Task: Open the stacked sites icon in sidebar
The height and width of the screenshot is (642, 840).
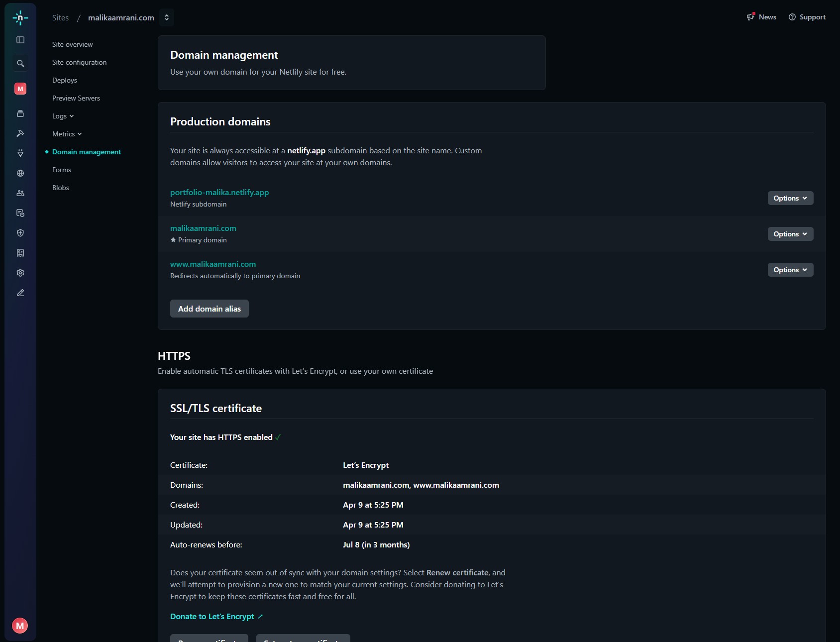Action: [x=20, y=113]
